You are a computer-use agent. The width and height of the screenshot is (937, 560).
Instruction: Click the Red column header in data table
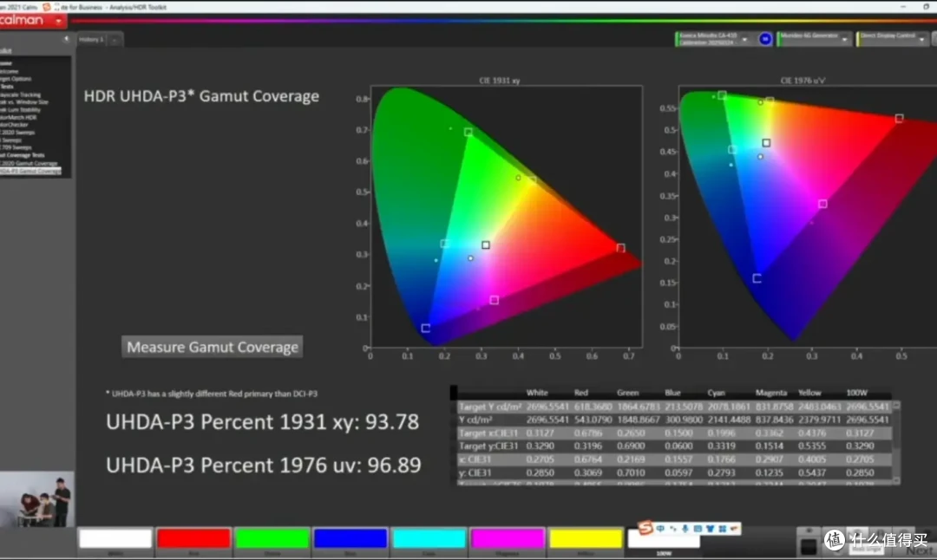[x=580, y=393]
